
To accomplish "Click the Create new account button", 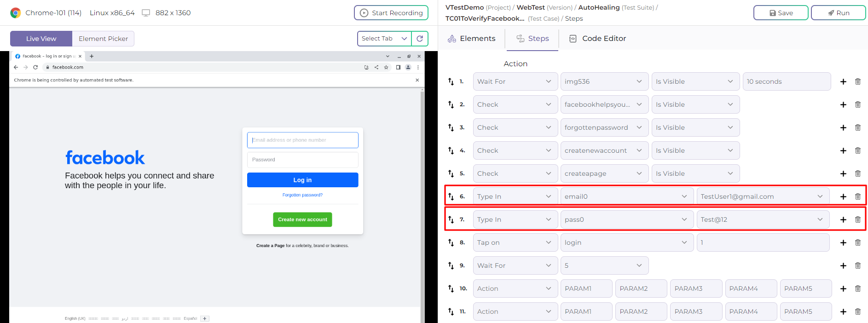I will coord(302,219).
